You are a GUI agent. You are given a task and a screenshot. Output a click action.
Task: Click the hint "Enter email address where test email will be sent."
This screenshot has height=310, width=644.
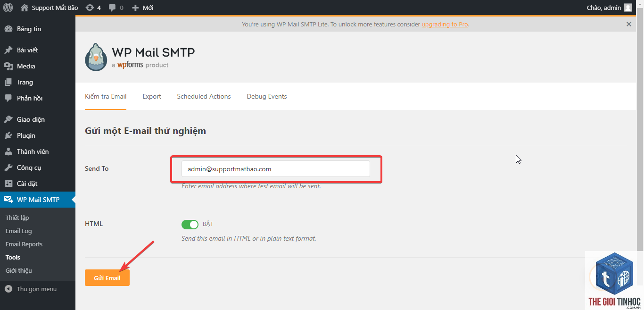[251, 186]
